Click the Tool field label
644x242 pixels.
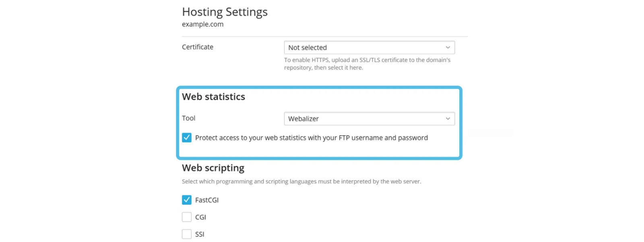[x=188, y=118]
